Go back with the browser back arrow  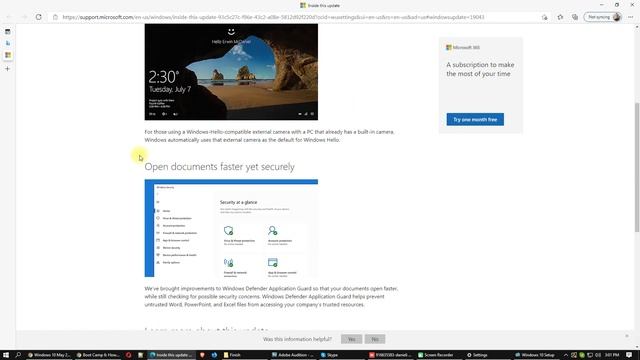click(9, 17)
